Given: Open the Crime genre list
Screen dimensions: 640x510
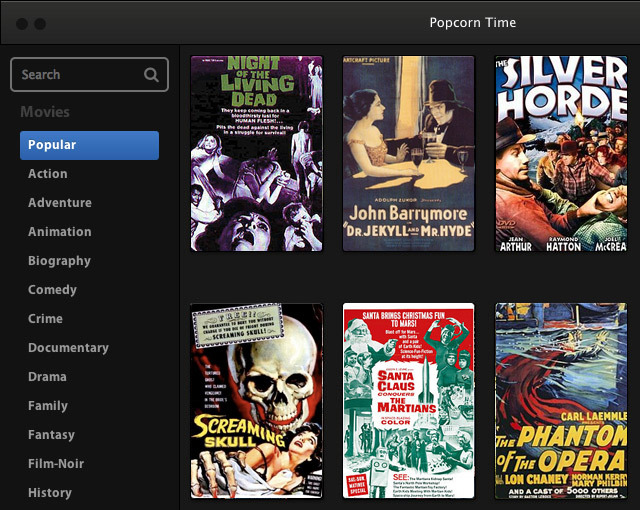Looking at the screenshot, I should click(45, 319).
